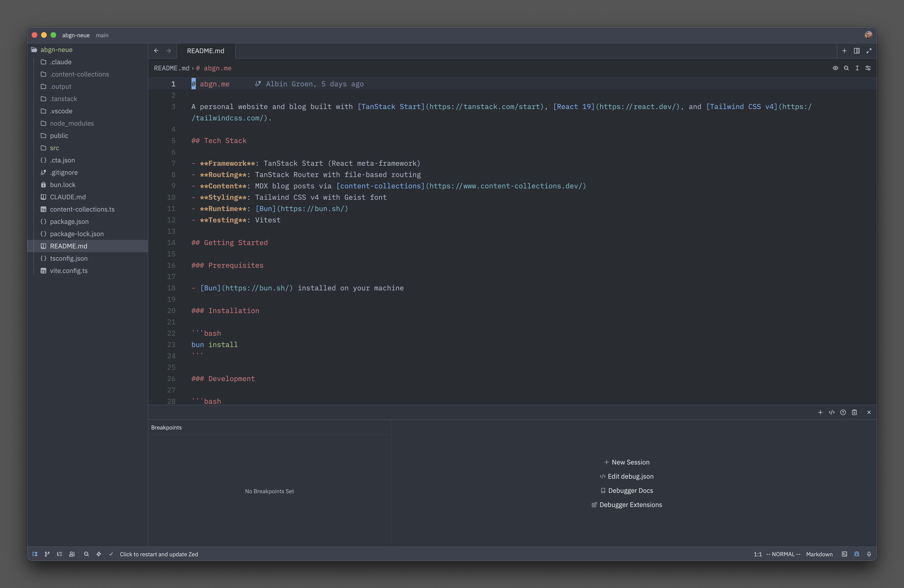The width and height of the screenshot is (904, 588).
Task: Toggle the project panel icon in status bar
Action: point(35,554)
